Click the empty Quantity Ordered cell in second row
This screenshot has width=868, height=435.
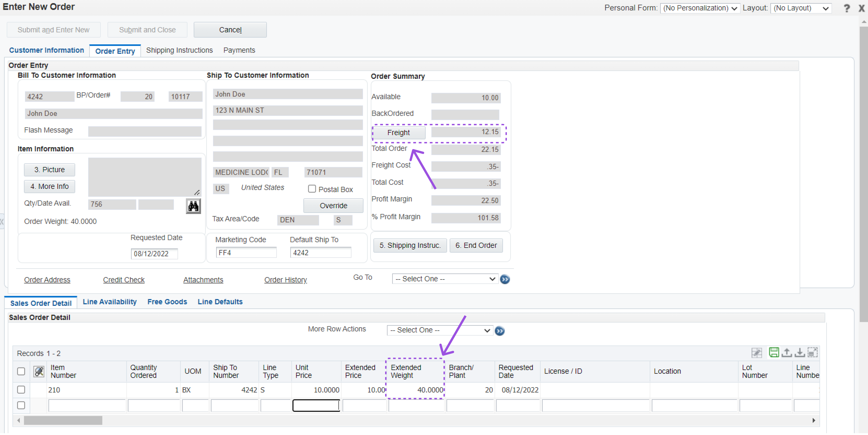click(x=154, y=405)
